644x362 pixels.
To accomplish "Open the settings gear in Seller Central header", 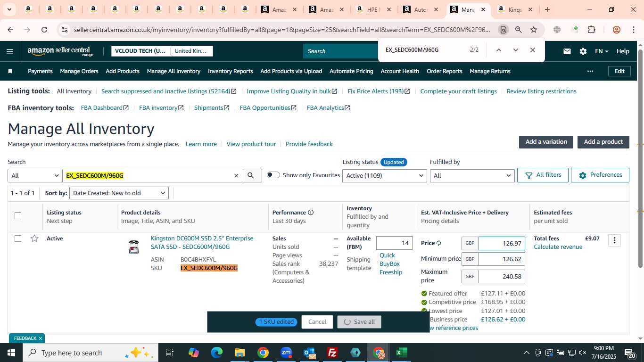I will [x=583, y=51].
